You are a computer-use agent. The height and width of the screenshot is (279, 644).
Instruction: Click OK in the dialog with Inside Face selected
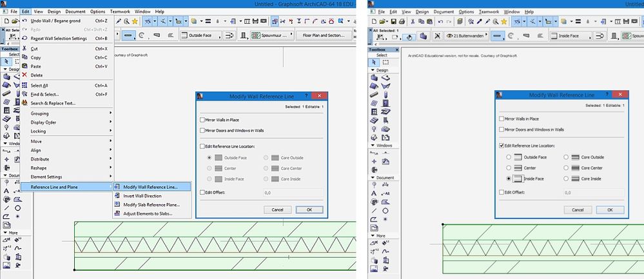coord(610,209)
